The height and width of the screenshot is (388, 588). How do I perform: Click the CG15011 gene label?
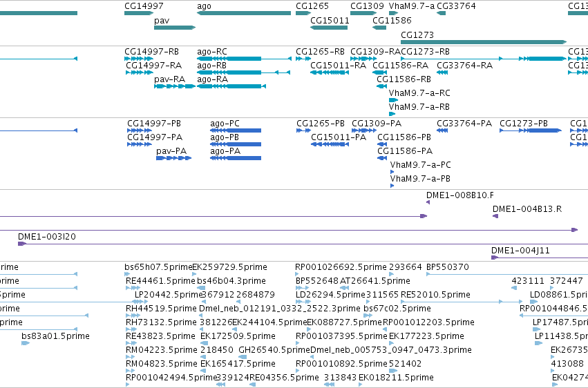330,20
